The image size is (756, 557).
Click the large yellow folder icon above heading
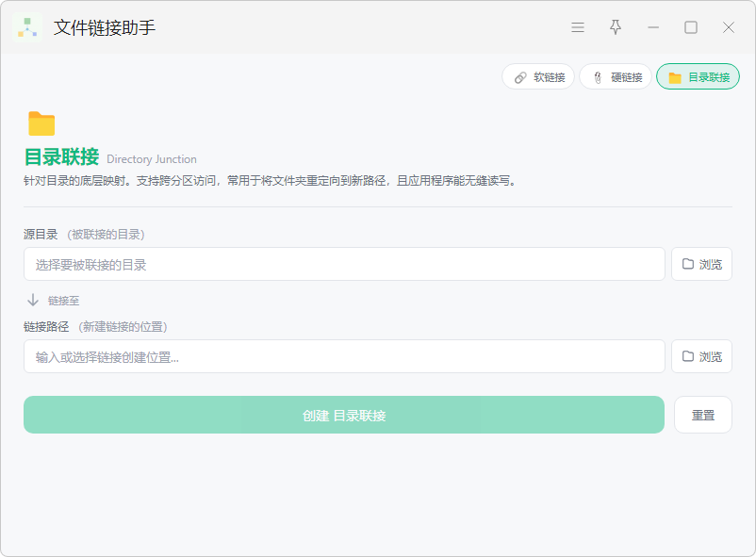[41, 123]
